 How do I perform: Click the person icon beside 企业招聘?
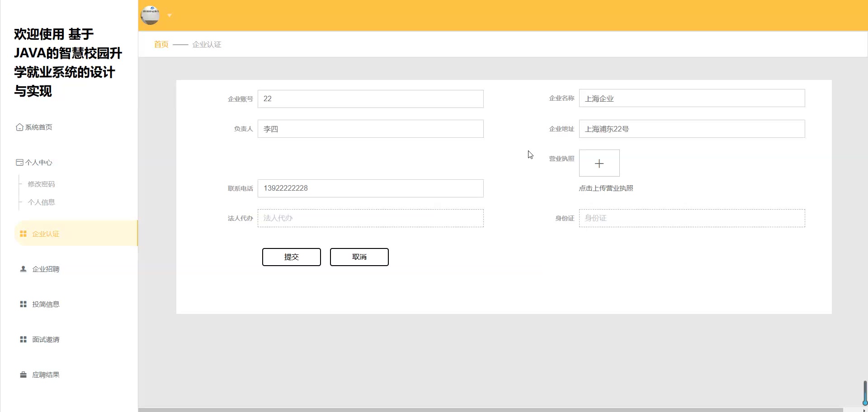click(x=23, y=269)
